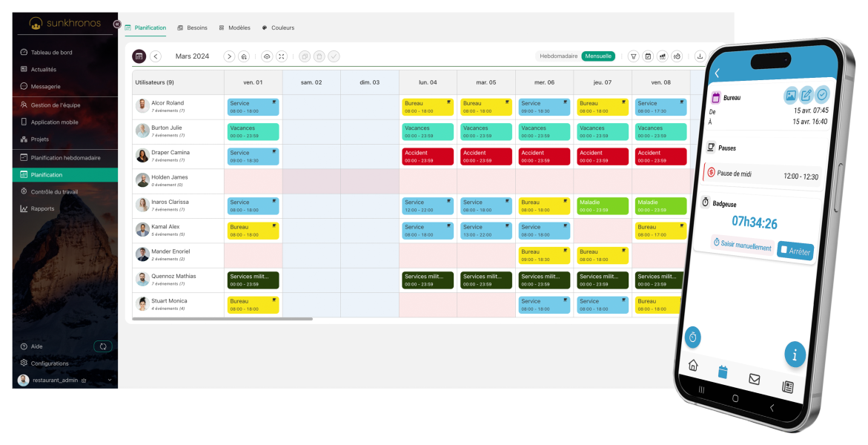Collapse the sidebar with arrow button
This screenshot has height=445, width=868.
tap(117, 24)
